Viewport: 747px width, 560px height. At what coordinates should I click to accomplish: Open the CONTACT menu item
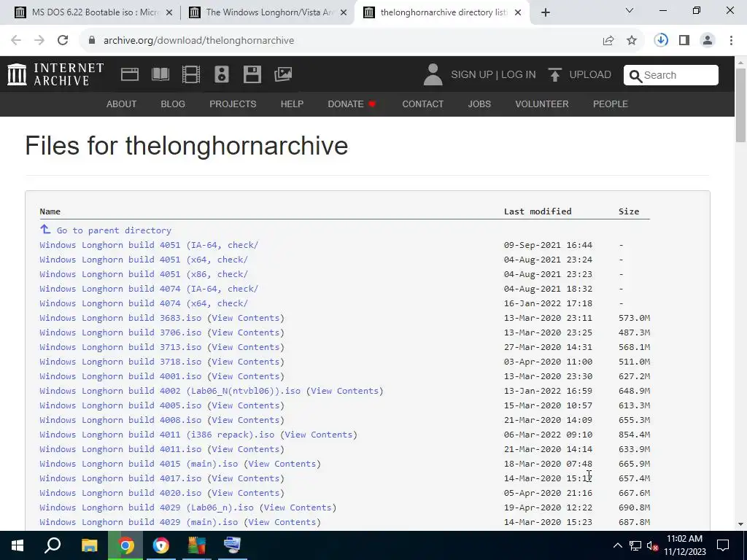(x=422, y=104)
